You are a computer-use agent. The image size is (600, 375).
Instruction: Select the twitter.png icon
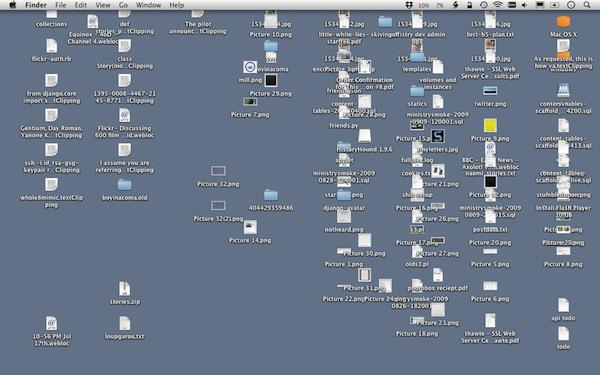(x=490, y=91)
